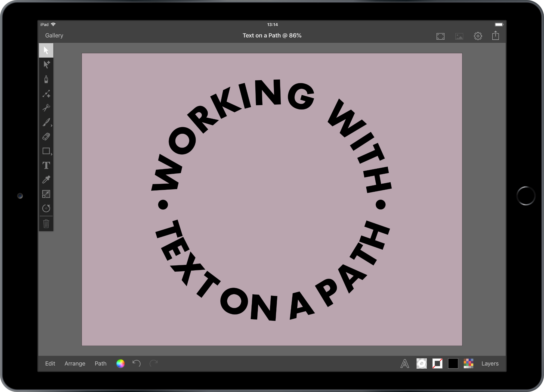Select the Rotate tool
Viewport: 544px width, 392px height.
tap(46, 208)
